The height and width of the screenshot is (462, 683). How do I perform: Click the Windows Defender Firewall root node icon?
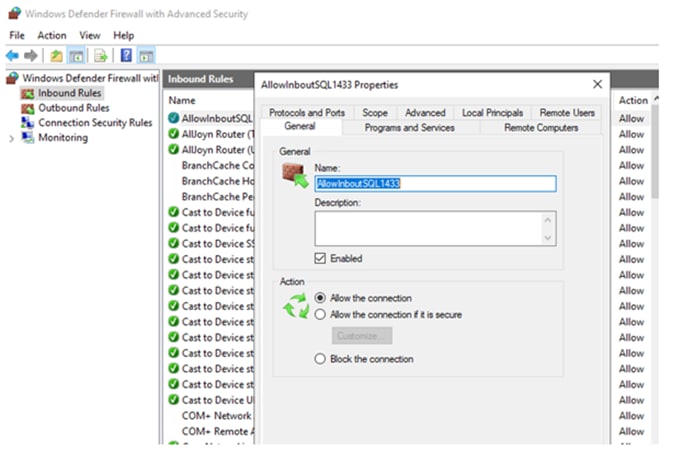[13, 78]
